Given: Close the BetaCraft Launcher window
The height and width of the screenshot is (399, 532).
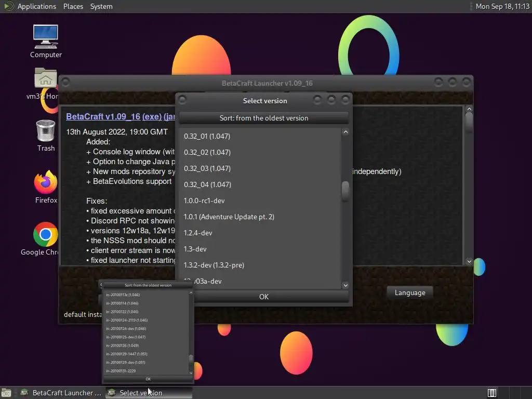Looking at the screenshot, I should 467,82.
